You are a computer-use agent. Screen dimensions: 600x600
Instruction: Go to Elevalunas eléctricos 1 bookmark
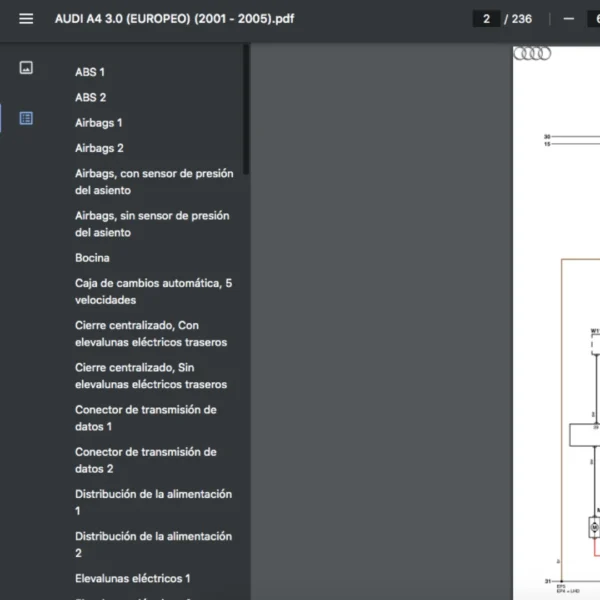(132, 578)
